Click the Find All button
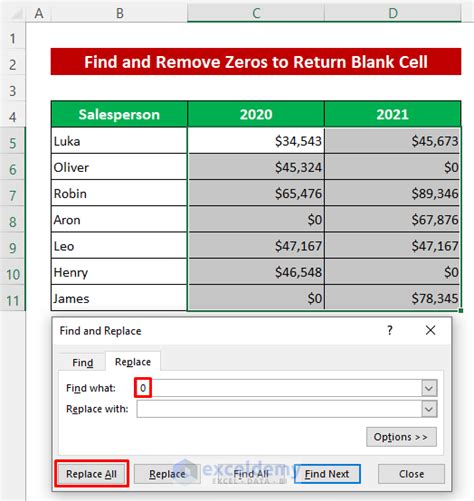The image size is (474, 501). [x=251, y=474]
